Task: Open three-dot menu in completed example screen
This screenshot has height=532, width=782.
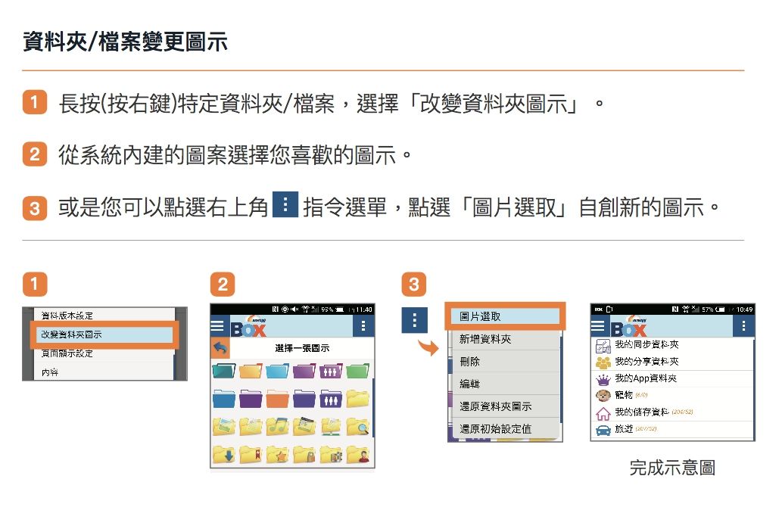Action: pyautogui.click(x=743, y=325)
